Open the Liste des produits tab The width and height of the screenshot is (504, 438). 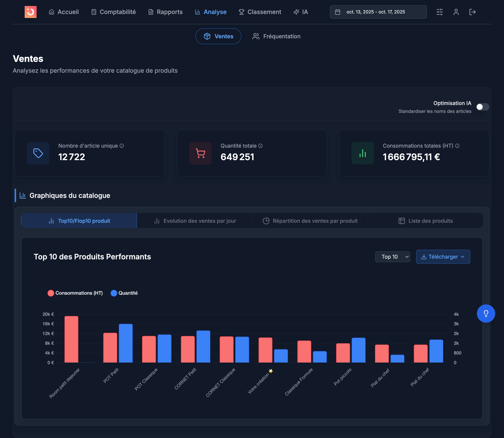tap(425, 221)
